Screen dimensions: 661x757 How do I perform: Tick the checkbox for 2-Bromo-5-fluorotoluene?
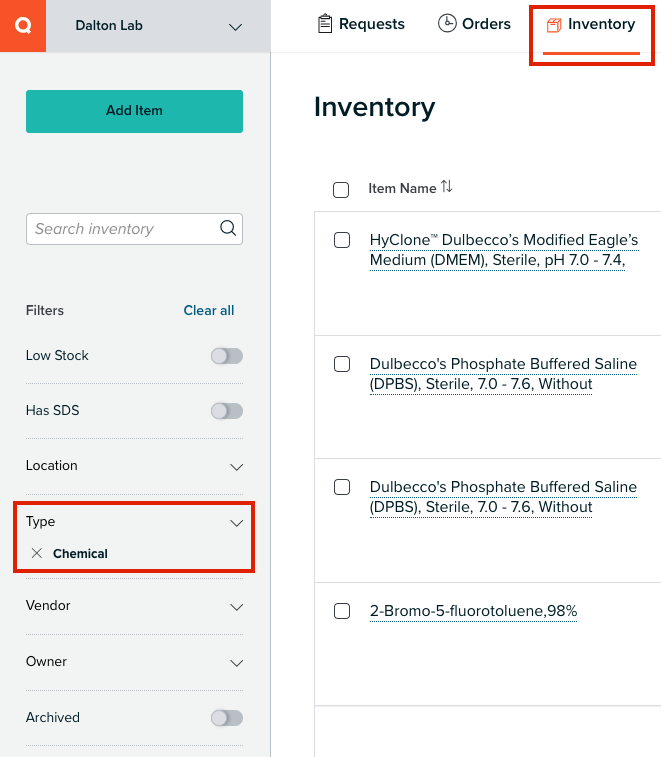342,611
